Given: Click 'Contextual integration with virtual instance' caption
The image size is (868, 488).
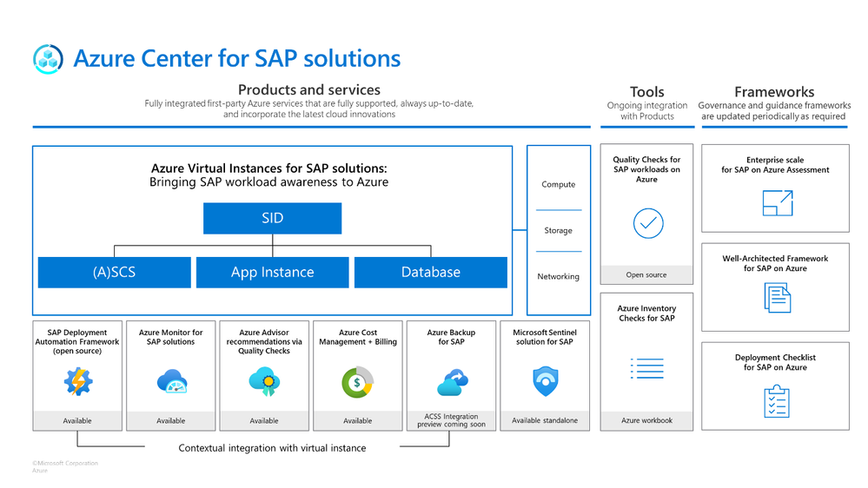Looking at the screenshot, I should point(272,448).
